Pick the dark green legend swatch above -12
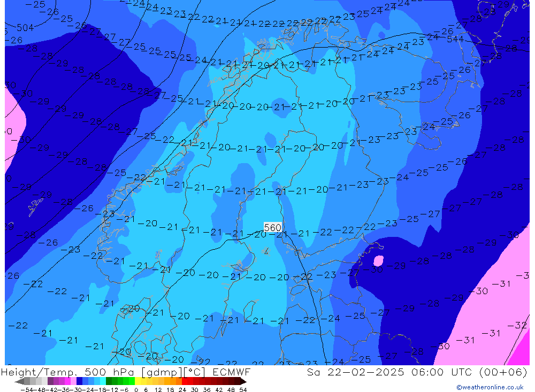The width and height of the screenshot is (535, 392). pos(109,382)
